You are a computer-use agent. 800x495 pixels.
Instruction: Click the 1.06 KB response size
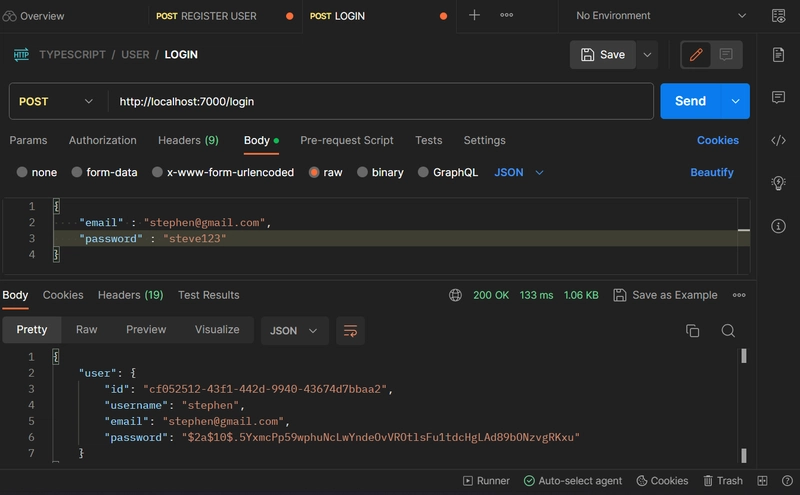pyautogui.click(x=581, y=295)
